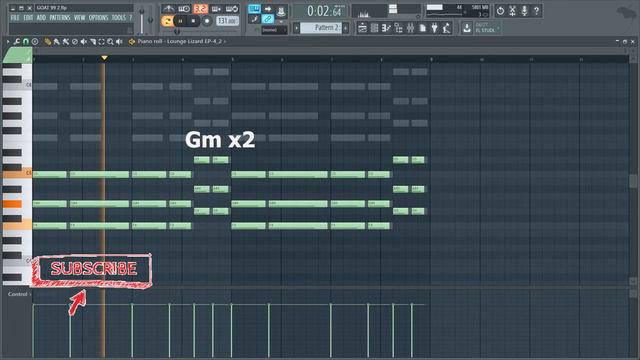The width and height of the screenshot is (640, 360).
Task: Open the OPTIONS menu
Action: [x=98, y=18]
